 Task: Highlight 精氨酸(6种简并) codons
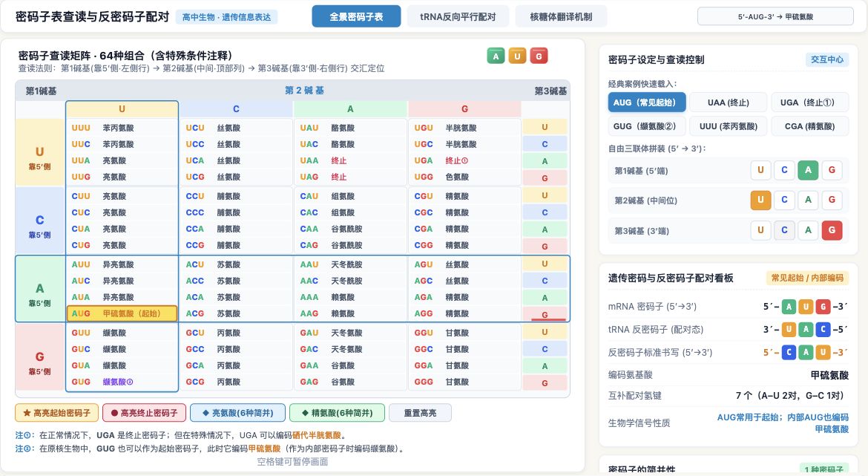(337, 413)
